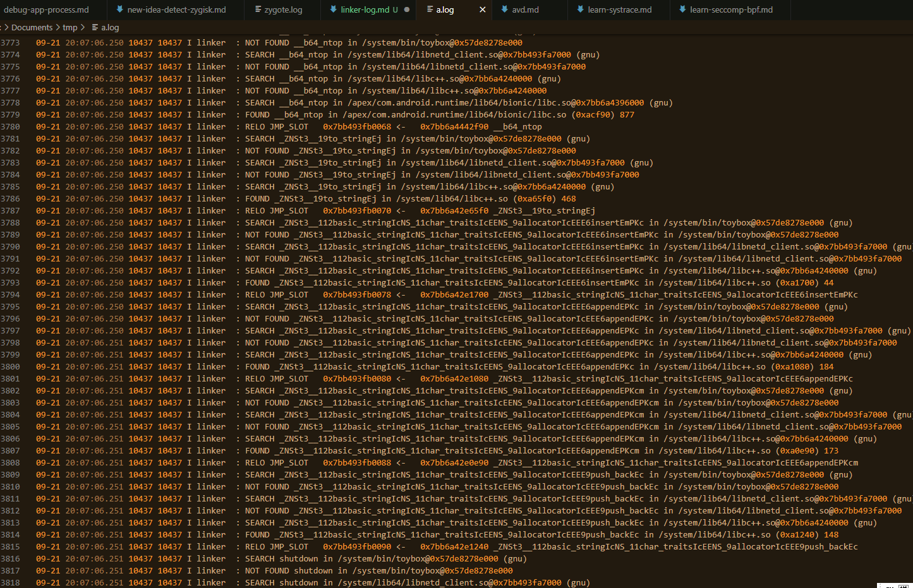The image size is (913, 588).
Task: Click line number 3779 in the gutter
Action: coord(10,115)
